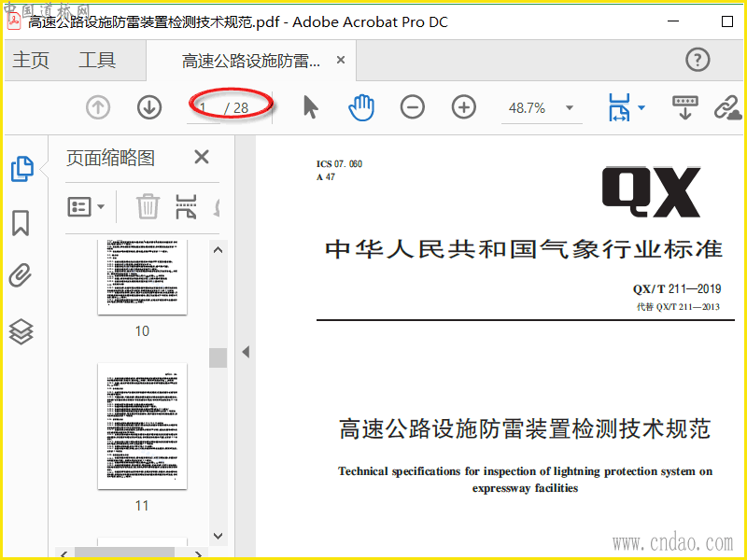The width and height of the screenshot is (747, 560).
Task: Open the Page Thumbnails sidebar icon
Action: 21,169
